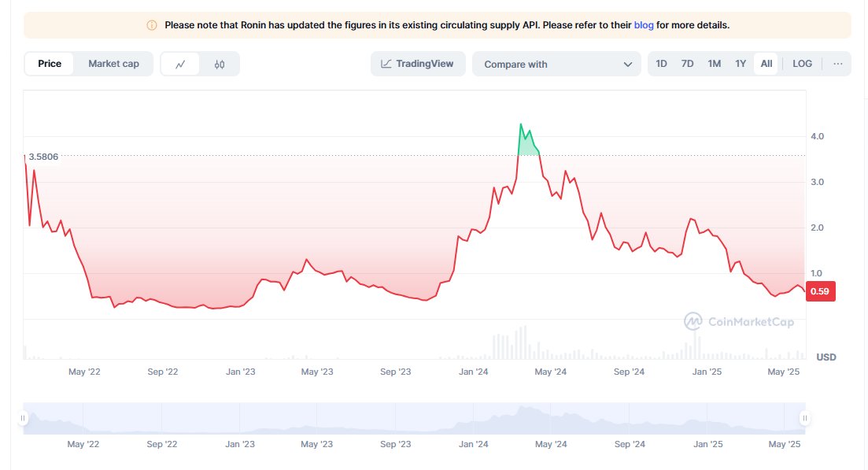The width and height of the screenshot is (868, 470).
Task: Switch to line chart view icon
Action: click(x=180, y=65)
